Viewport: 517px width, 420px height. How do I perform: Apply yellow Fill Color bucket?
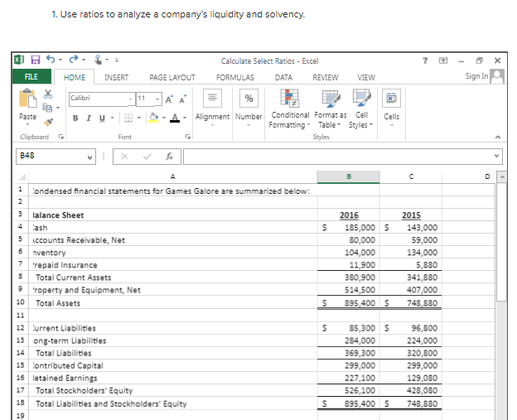pos(153,118)
